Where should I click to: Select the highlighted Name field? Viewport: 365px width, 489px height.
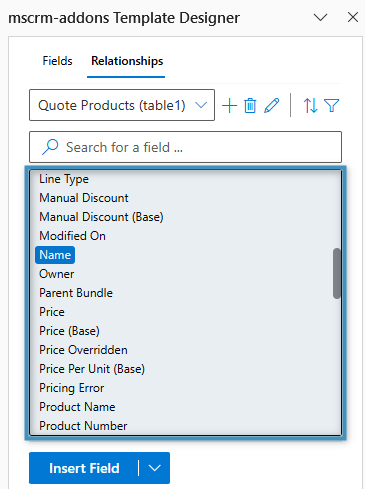click(55, 255)
